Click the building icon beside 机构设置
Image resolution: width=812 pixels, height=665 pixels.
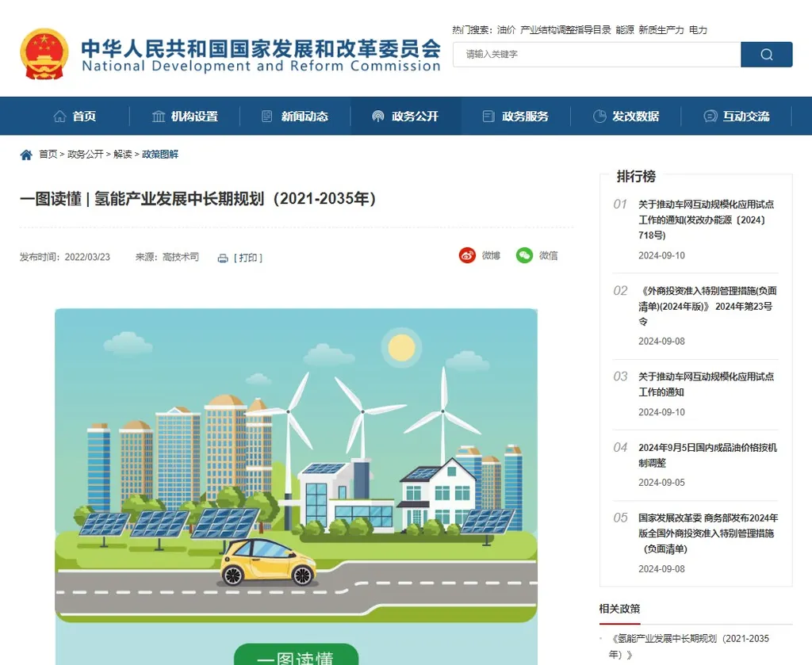click(159, 117)
